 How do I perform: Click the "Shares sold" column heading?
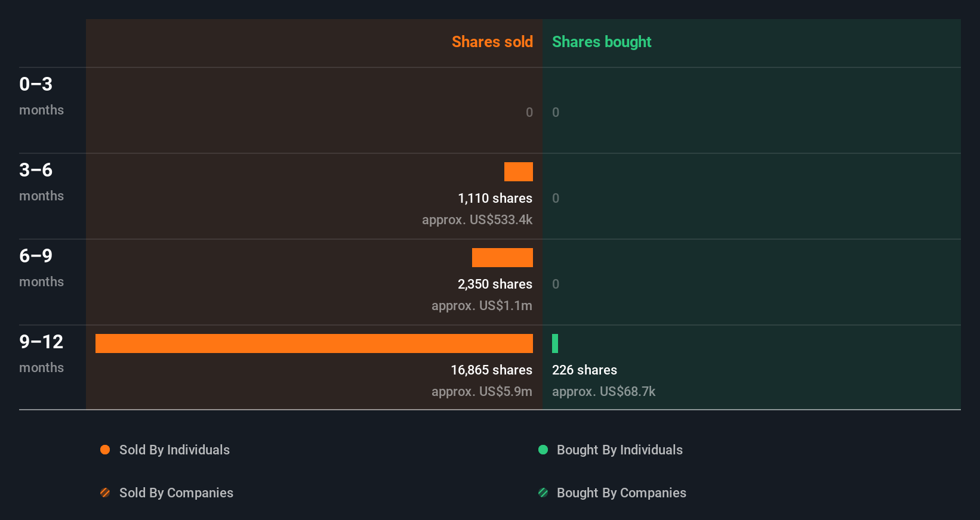tap(492, 42)
